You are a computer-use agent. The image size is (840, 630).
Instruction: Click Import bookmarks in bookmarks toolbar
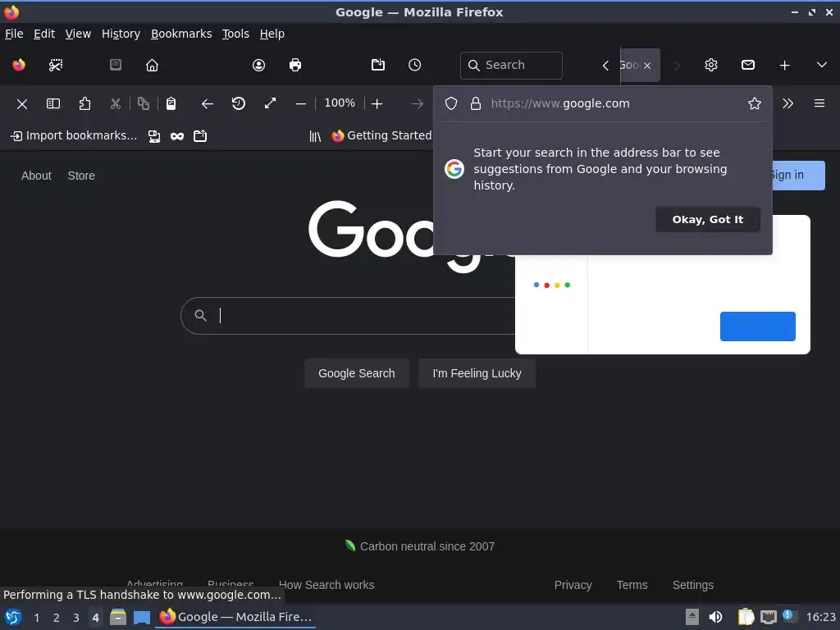tap(74, 136)
